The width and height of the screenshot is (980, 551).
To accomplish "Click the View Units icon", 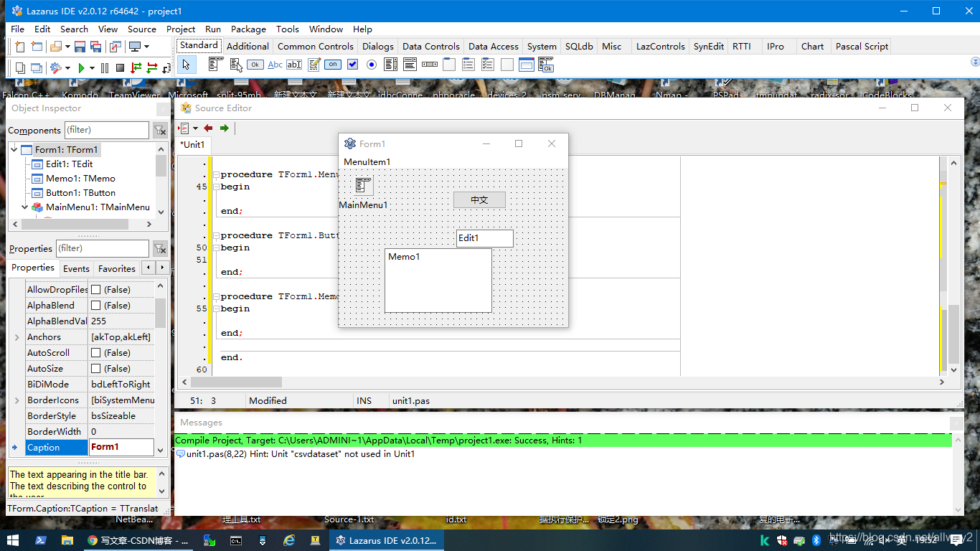I will pyautogui.click(x=19, y=68).
